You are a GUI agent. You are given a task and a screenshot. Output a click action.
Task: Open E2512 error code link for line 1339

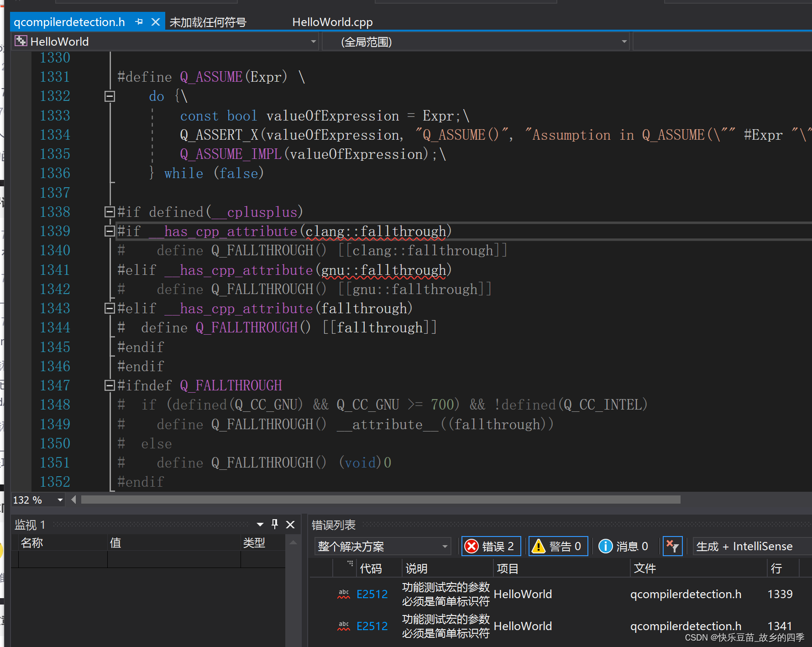[x=372, y=594]
